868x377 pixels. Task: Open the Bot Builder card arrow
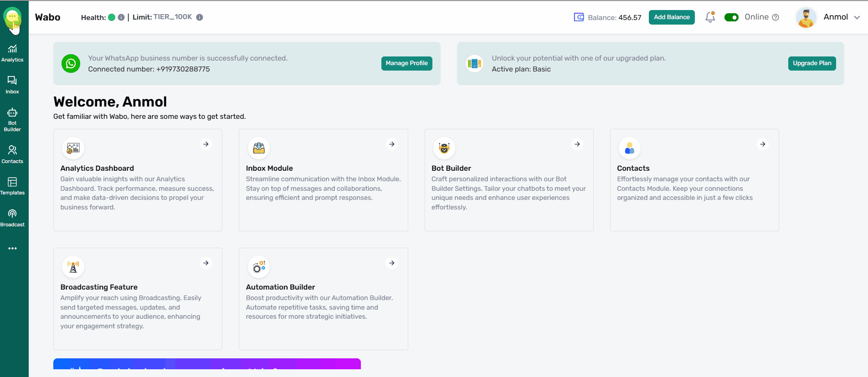577,144
